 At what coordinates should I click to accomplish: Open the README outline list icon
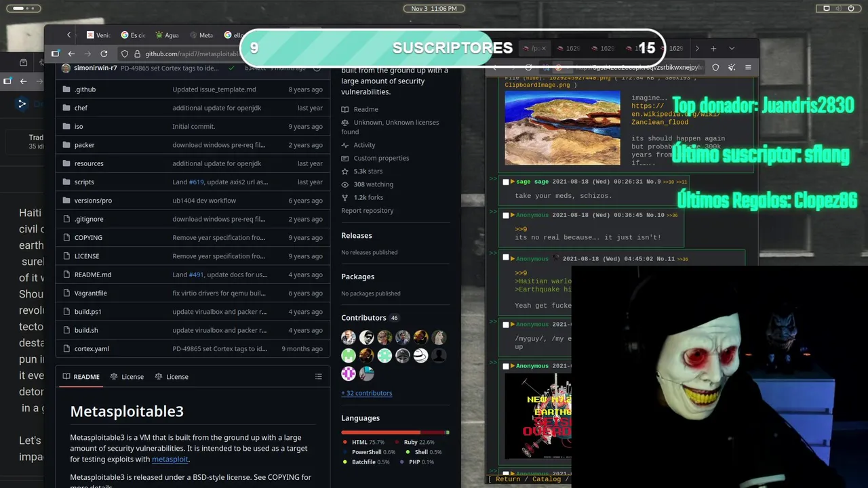[x=319, y=377]
